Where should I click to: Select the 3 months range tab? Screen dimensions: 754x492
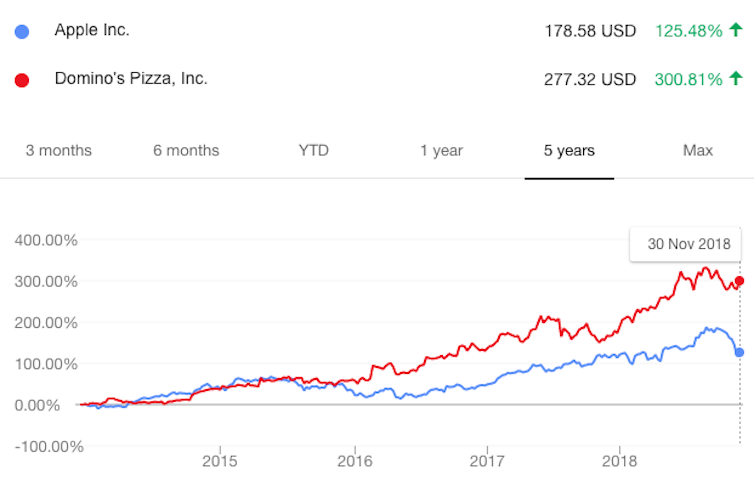(x=58, y=151)
